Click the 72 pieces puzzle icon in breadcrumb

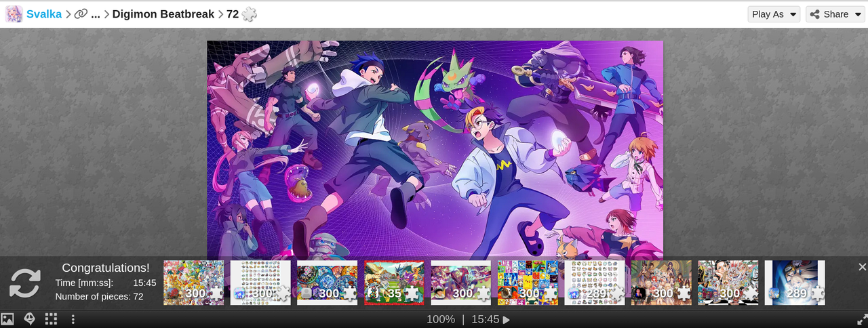pos(249,14)
